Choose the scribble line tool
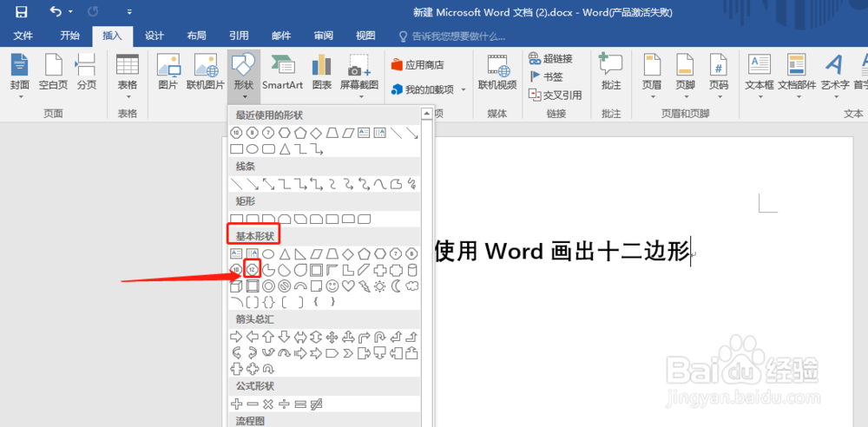Image resolution: width=868 pixels, height=427 pixels. point(411,183)
